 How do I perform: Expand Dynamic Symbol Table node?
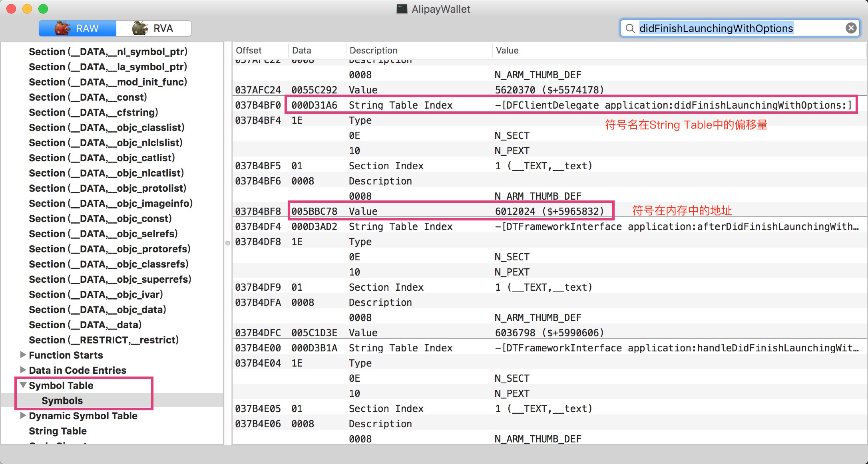[23, 415]
